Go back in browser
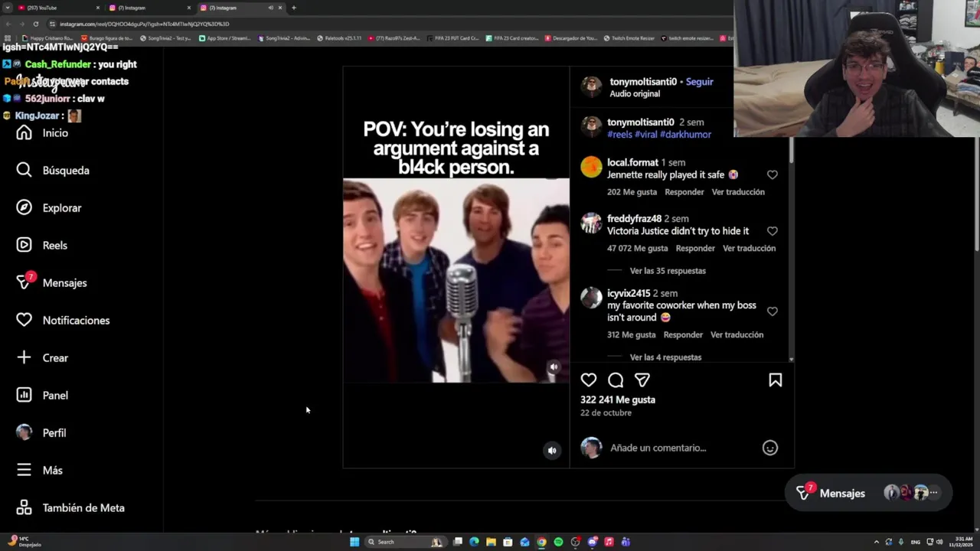This screenshot has width=980, height=551. 8,24
